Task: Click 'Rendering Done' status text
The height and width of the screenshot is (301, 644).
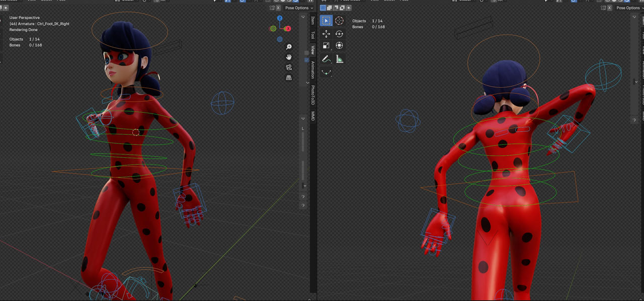Action: pos(23,30)
